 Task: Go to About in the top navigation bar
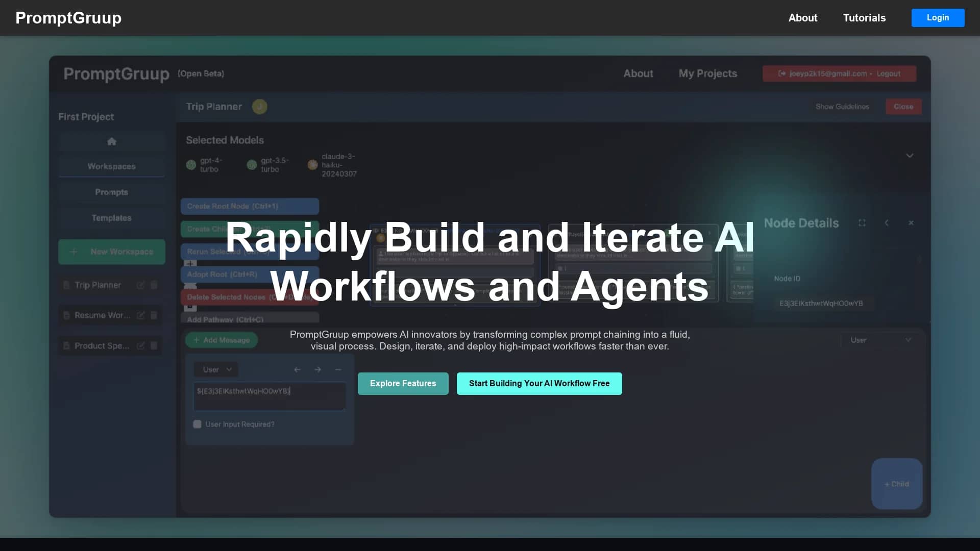tap(802, 18)
